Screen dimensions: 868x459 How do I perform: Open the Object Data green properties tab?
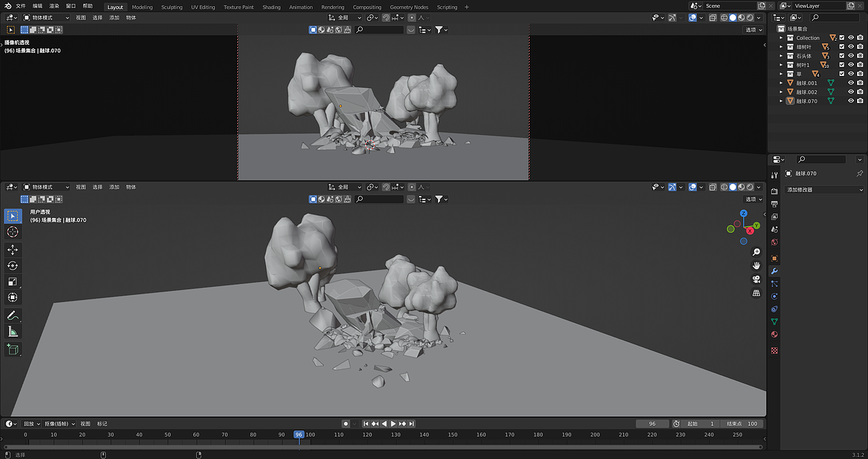pyautogui.click(x=774, y=321)
